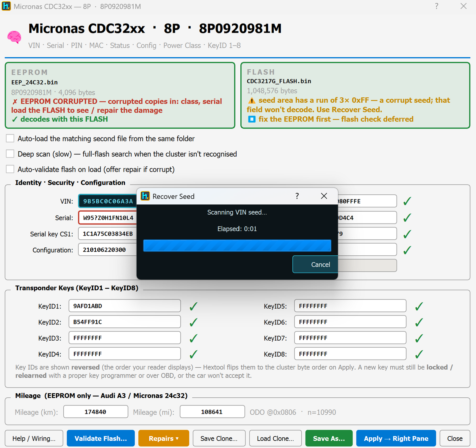
Task: Open Help / Wiring...
Action: click(34, 438)
